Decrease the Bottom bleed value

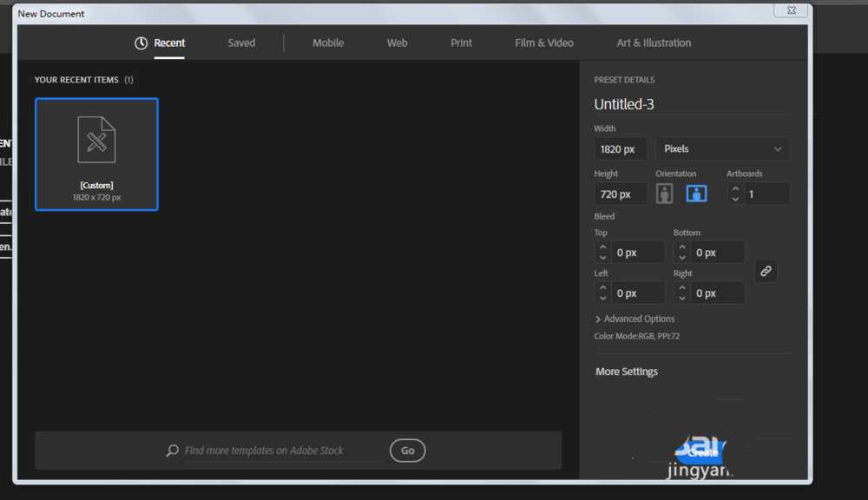click(682, 258)
